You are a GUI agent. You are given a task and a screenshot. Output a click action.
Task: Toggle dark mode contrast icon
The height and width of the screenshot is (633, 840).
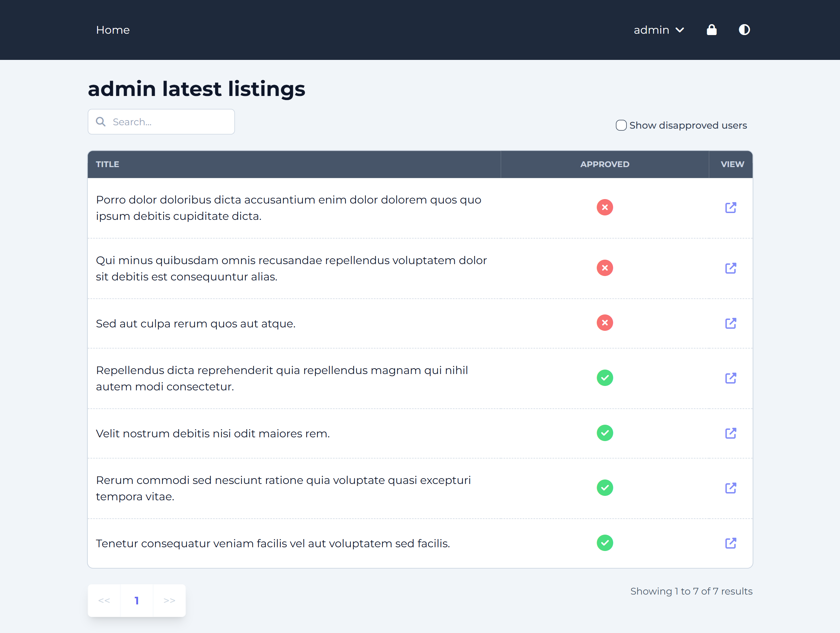pos(744,30)
